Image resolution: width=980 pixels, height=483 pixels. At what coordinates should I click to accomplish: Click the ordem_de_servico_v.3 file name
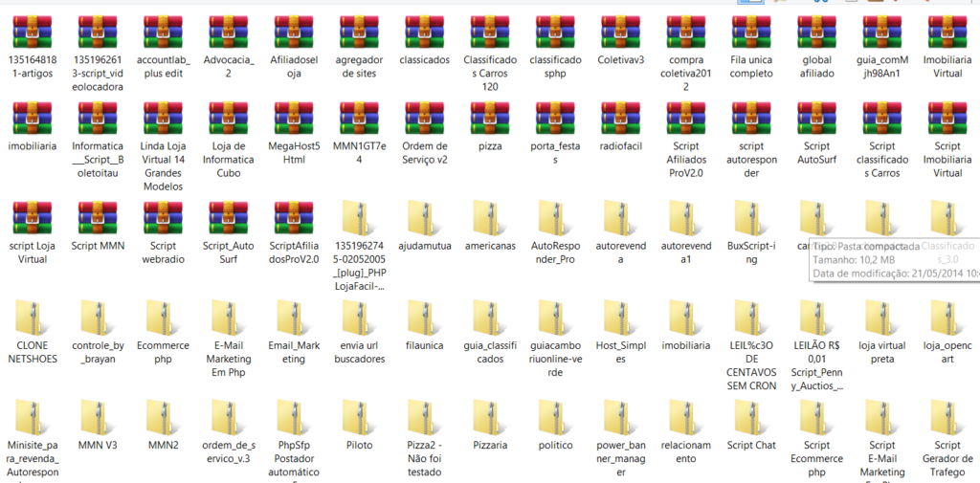tap(228, 451)
